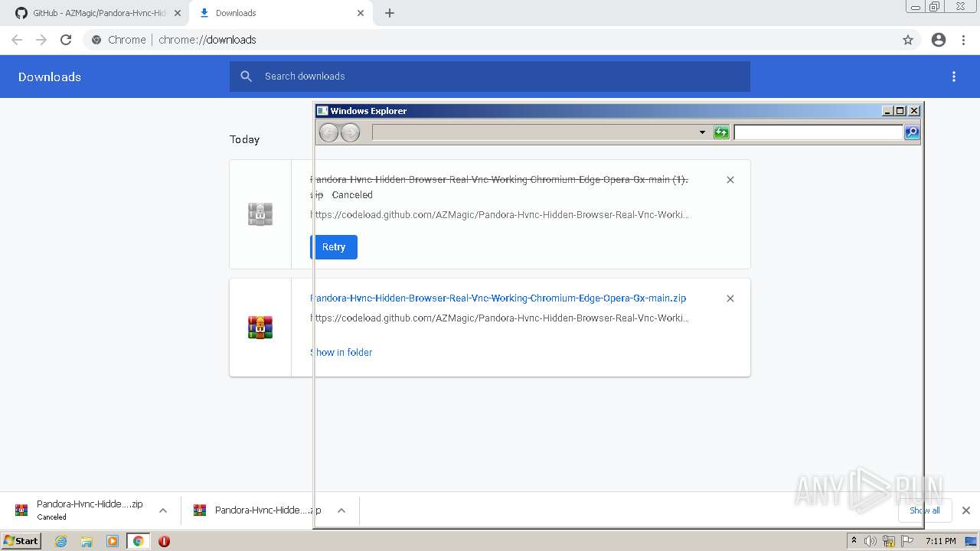This screenshot has width=980, height=551.
Task: Click the Windows Explorer back button
Action: click(x=328, y=133)
